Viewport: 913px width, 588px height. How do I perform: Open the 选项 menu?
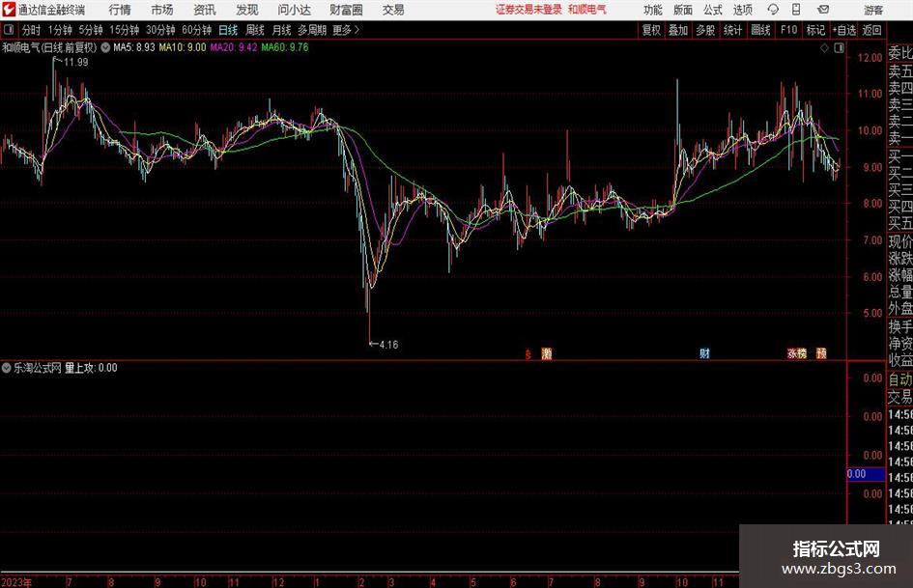742,10
